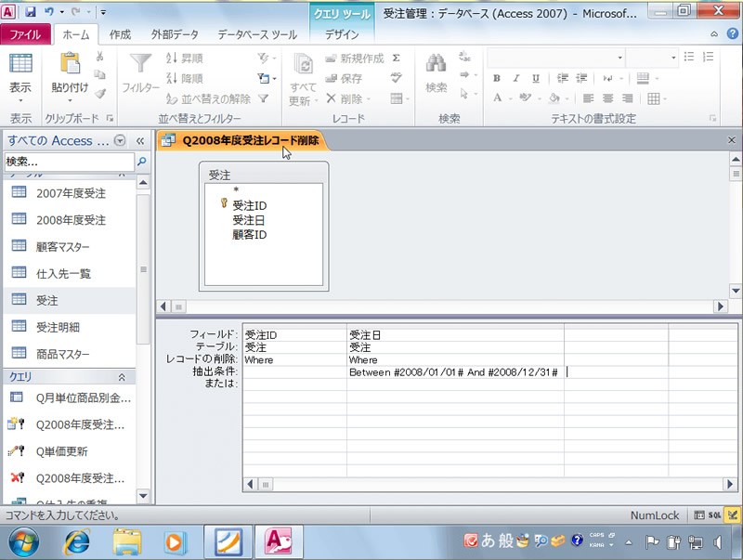Screen dimensions: 743x560
Task: Open fill background color bucket
Action: tap(554, 98)
